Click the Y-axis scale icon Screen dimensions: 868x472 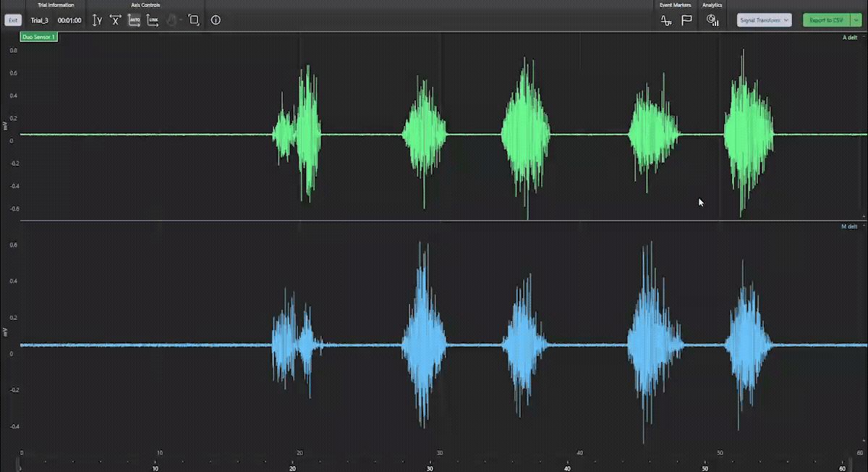[x=98, y=20]
